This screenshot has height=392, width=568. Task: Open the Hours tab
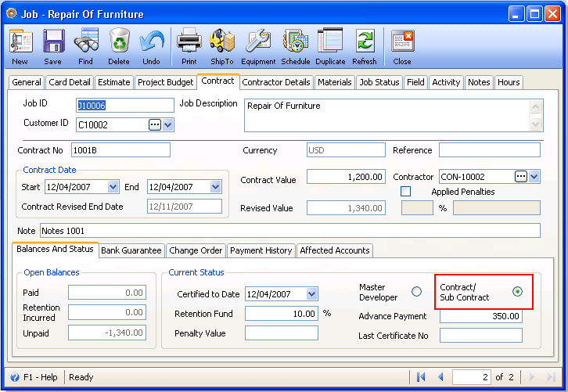click(509, 82)
